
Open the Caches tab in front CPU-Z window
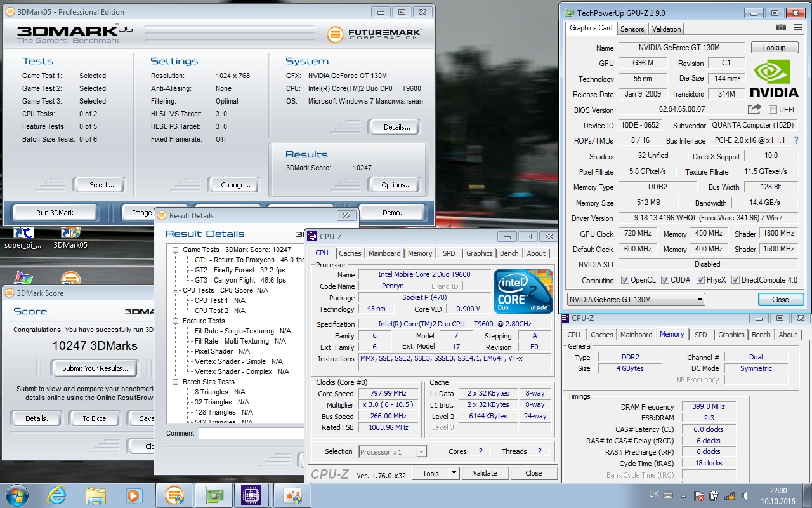(350, 253)
